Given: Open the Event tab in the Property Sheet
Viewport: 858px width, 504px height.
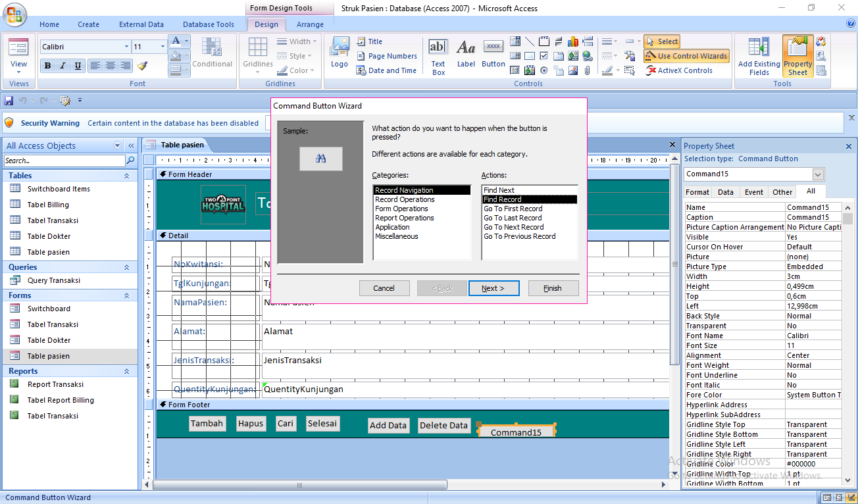Looking at the screenshot, I should pyautogui.click(x=753, y=191).
